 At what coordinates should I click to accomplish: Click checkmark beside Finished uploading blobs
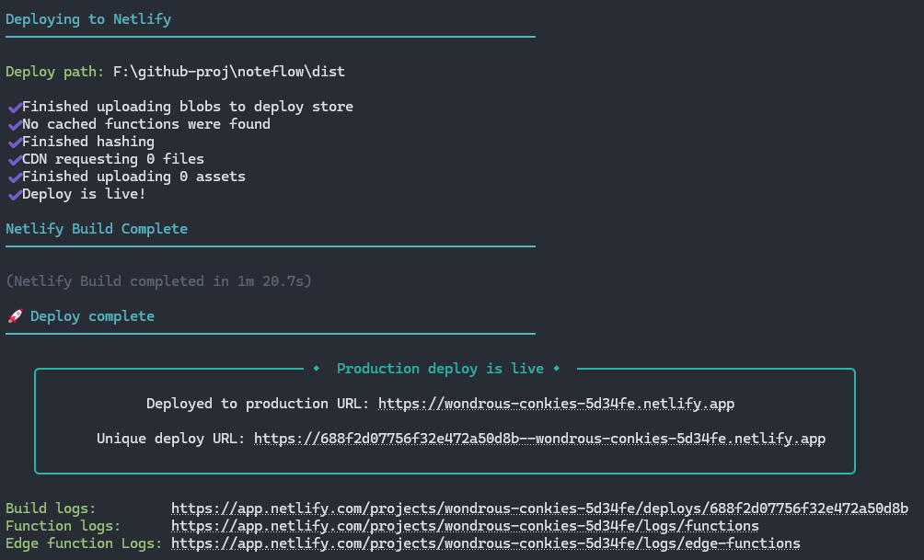15,108
